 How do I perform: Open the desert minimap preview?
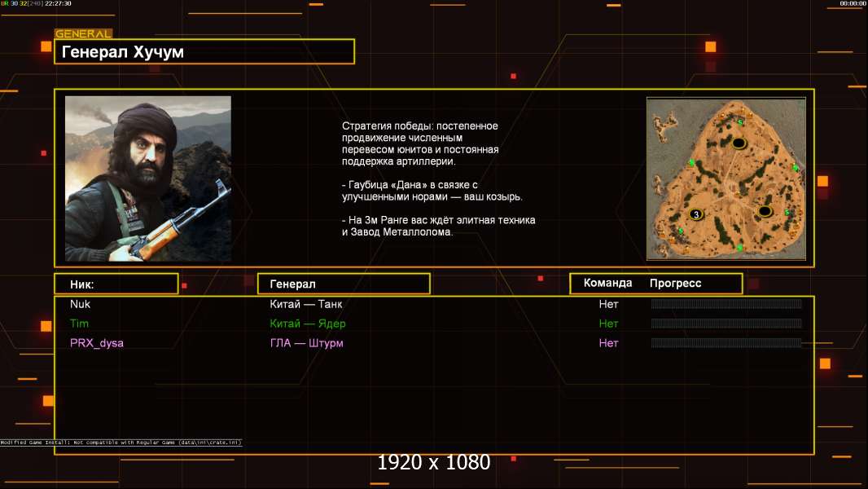726,178
